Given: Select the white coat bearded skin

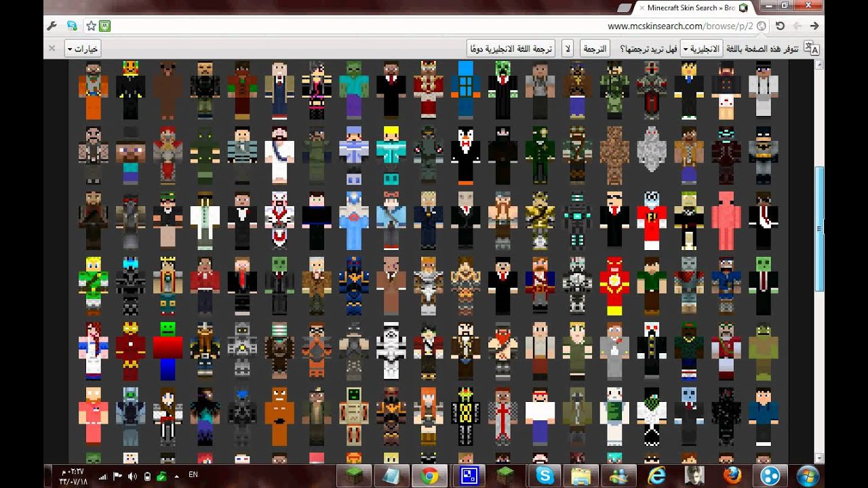Looking at the screenshot, I should tap(279, 154).
